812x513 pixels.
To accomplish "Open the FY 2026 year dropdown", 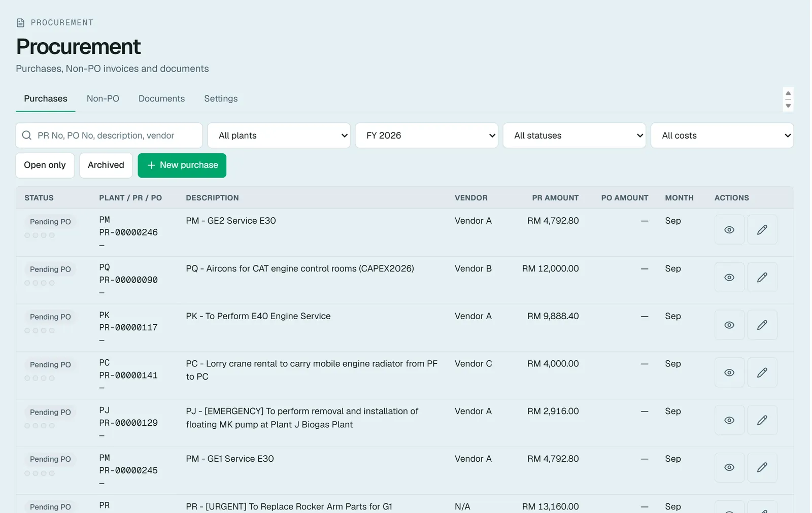I will [x=426, y=135].
